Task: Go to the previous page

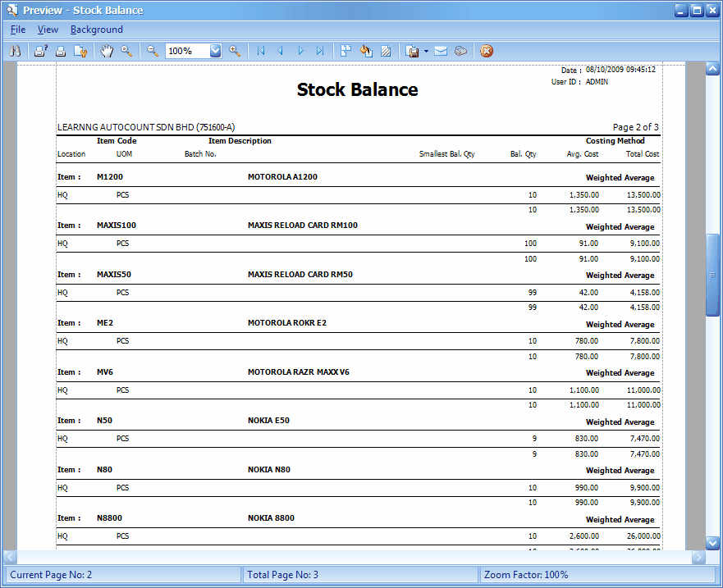Action: pyautogui.click(x=281, y=51)
